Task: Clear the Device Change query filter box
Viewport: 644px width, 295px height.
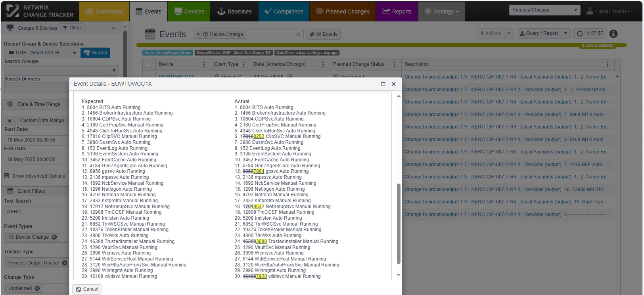Action: pyautogui.click(x=298, y=34)
